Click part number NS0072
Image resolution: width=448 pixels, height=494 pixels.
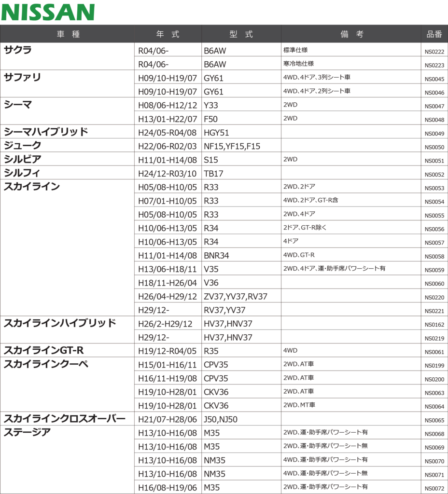434,489
